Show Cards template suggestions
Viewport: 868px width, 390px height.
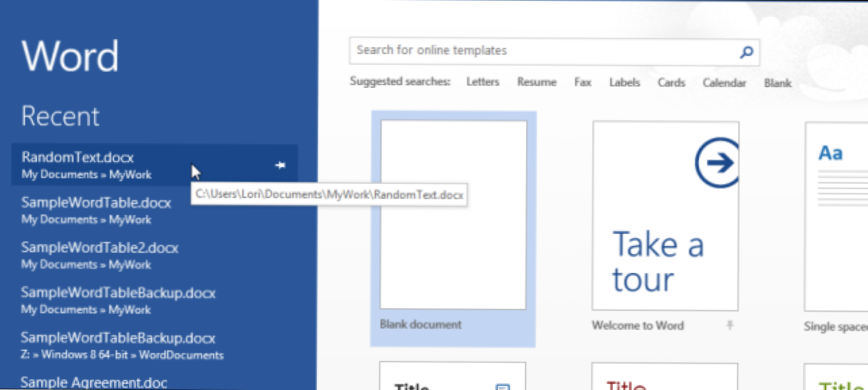click(x=671, y=82)
